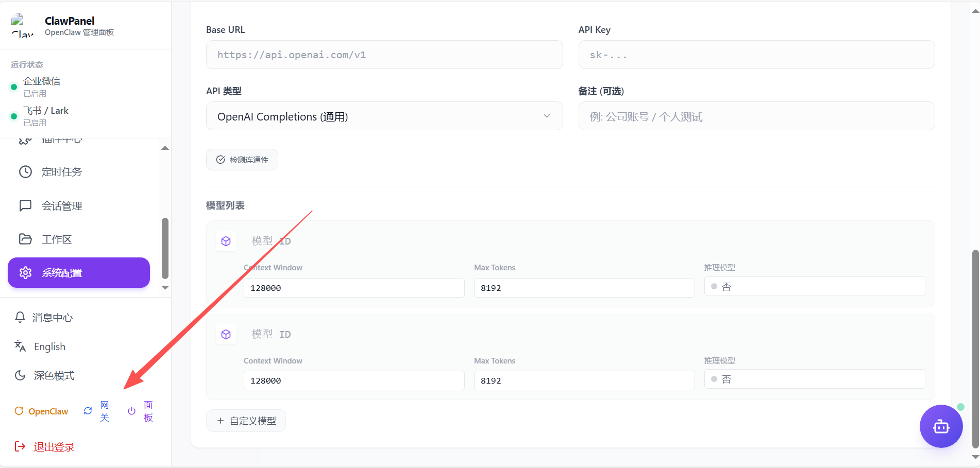This screenshot has height=468, width=980.
Task: Click the 飞书 / Lark status name
Action: coord(46,111)
